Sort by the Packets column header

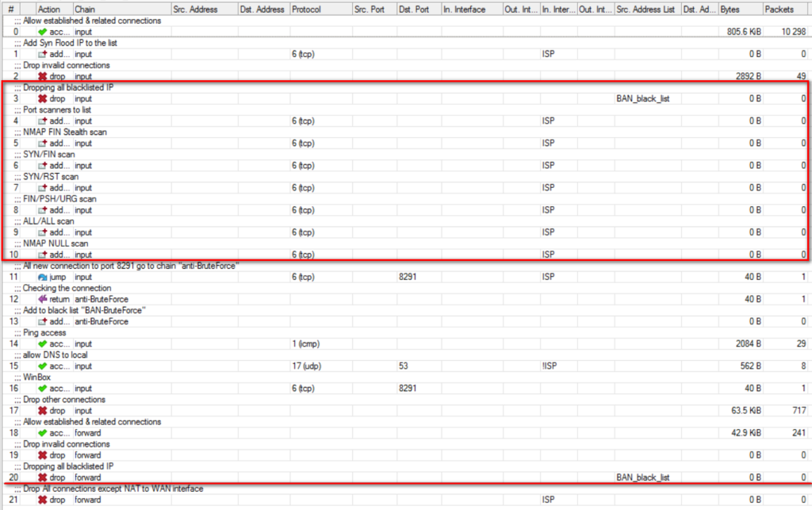coord(786,10)
